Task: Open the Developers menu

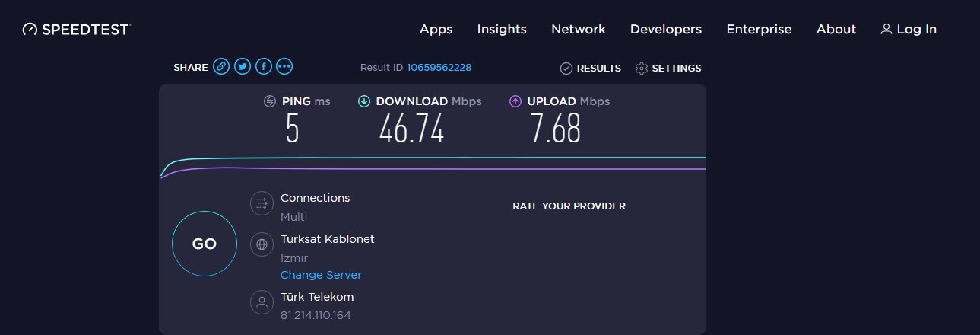Action: coord(666,29)
